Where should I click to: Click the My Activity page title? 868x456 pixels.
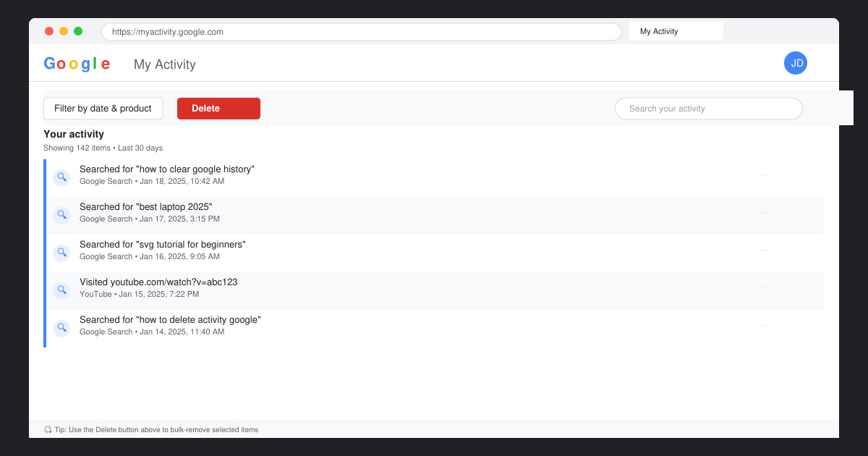tap(165, 64)
